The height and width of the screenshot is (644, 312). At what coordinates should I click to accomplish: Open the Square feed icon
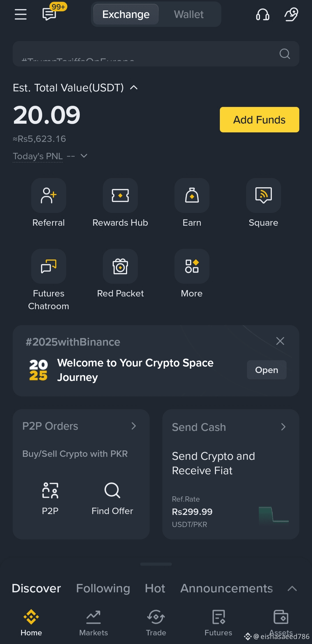click(263, 196)
